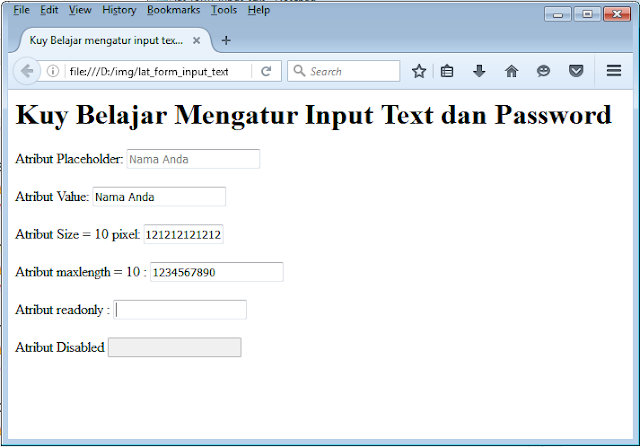Open the Edit menu

pyautogui.click(x=49, y=10)
